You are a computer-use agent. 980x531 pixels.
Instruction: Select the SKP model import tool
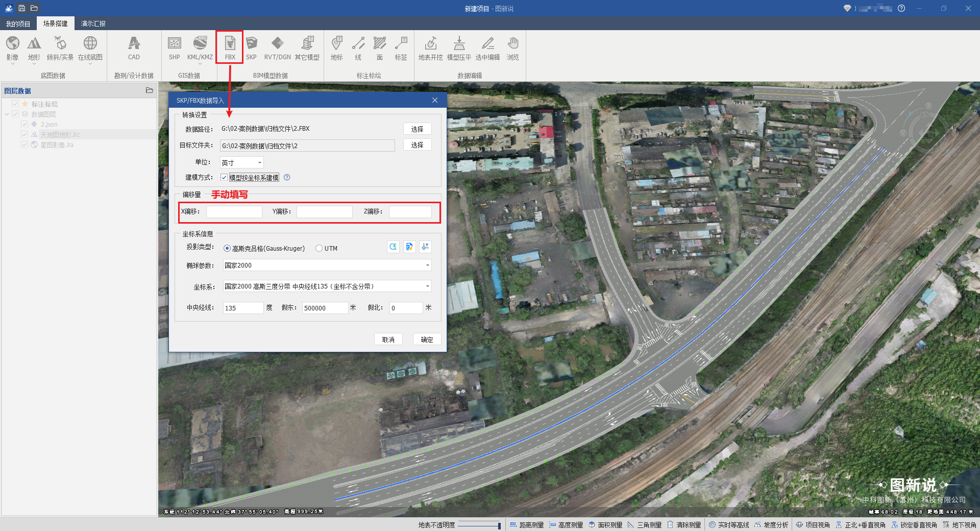click(251, 47)
